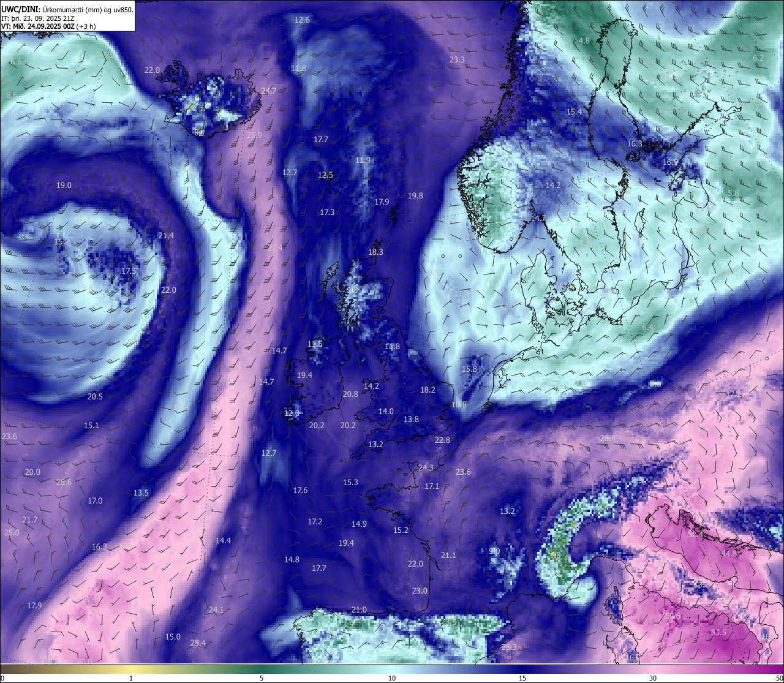The image size is (784, 683).
Task: Click the 17.5 value in cyclone center
Action: point(129,271)
